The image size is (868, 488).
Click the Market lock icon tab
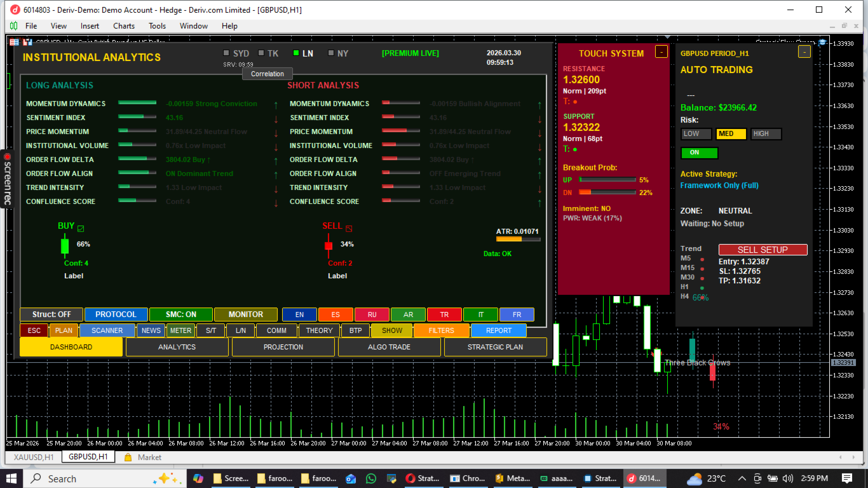[128, 457]
